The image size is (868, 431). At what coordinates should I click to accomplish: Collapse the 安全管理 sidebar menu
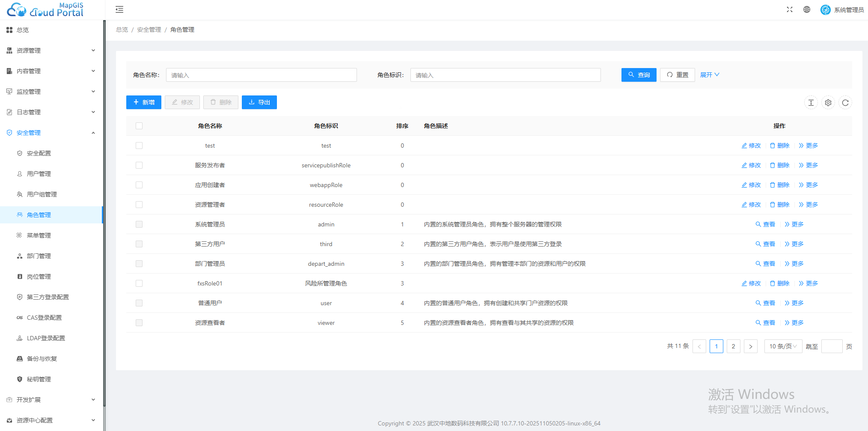click(29, 132)
